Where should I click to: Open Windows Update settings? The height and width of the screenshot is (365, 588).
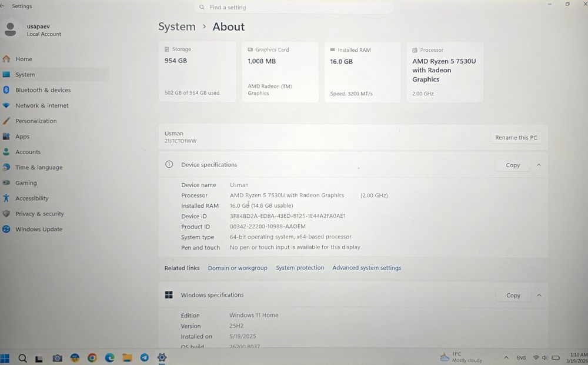coord(55,229)
